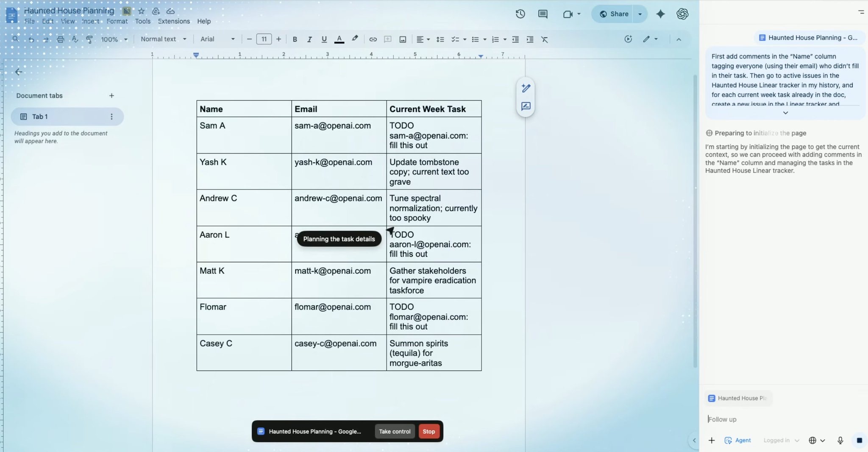Click the Gemini sparkle icon
Screen dimensions: 868x452
[x=660, y=14]
